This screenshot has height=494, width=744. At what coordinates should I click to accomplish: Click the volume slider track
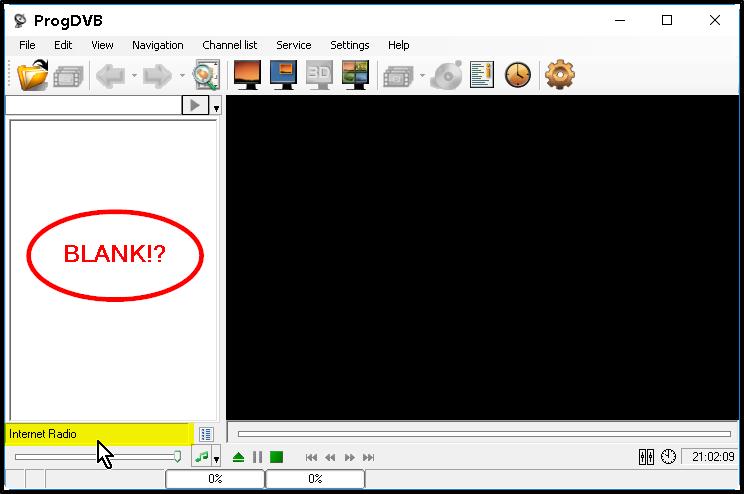coord(95,457)
